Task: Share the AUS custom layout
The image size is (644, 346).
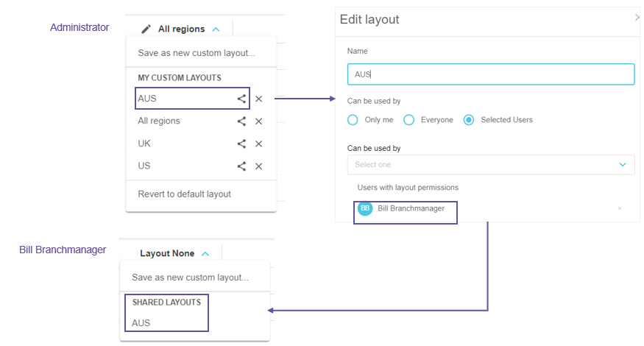Action: (x=241, y=99)
